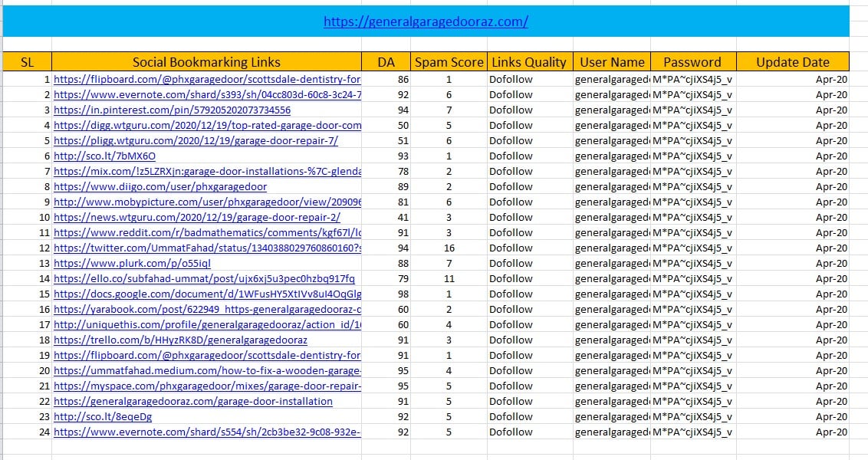The image size is (868, 460).
Task: Open the reddit.com badmathematics link
Action: (207, 232)
